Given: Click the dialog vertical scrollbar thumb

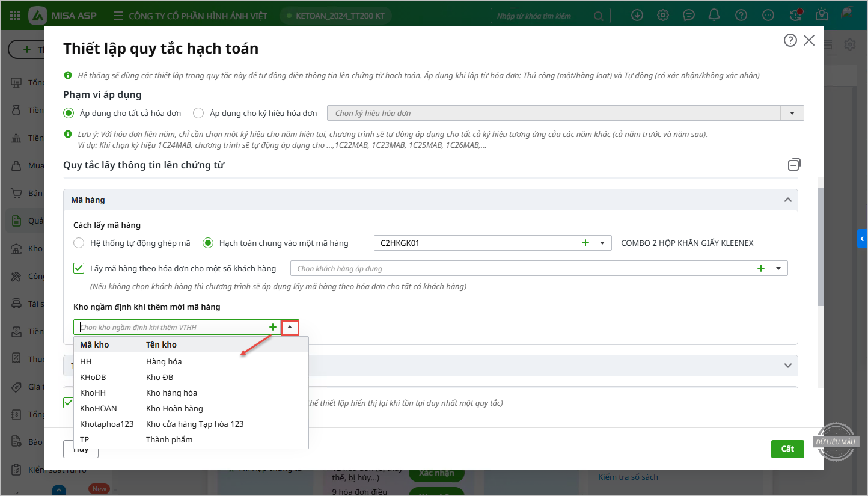Looking at the screenshot, I should (820, 246).
